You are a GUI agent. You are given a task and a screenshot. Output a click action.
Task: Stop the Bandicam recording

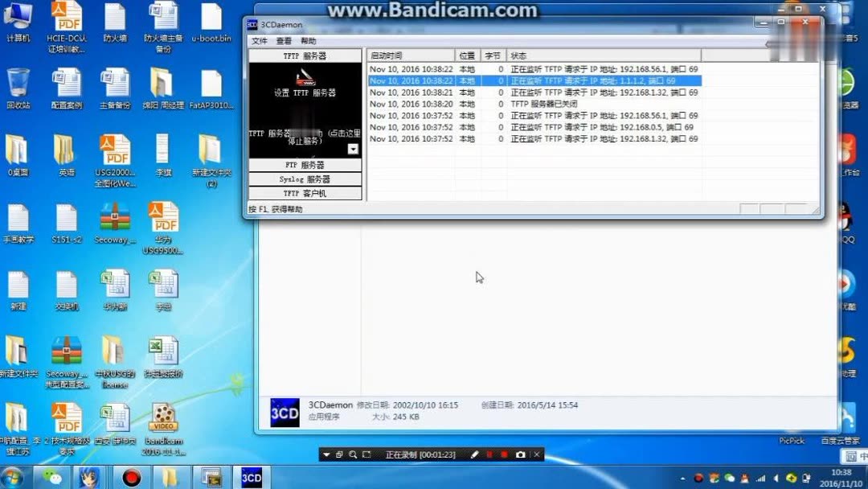click(505, 454)
